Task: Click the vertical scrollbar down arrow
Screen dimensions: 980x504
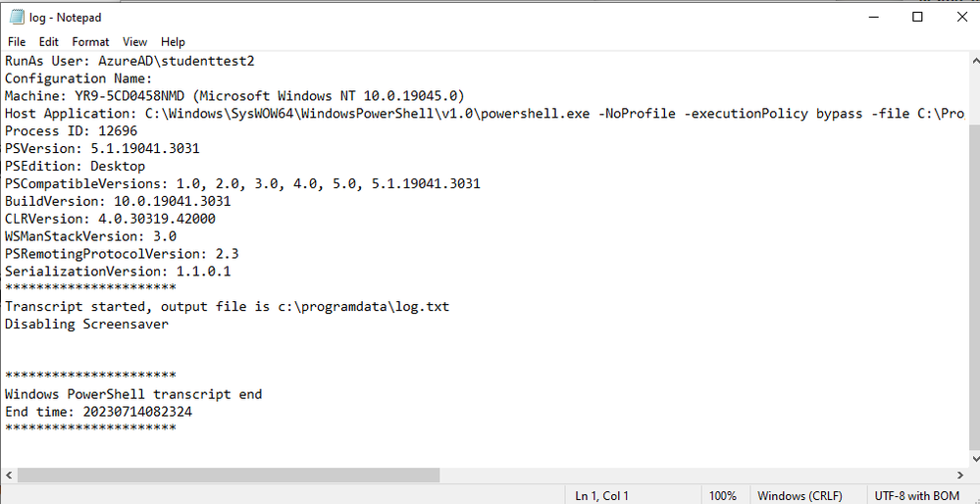Action: (974, 459)
